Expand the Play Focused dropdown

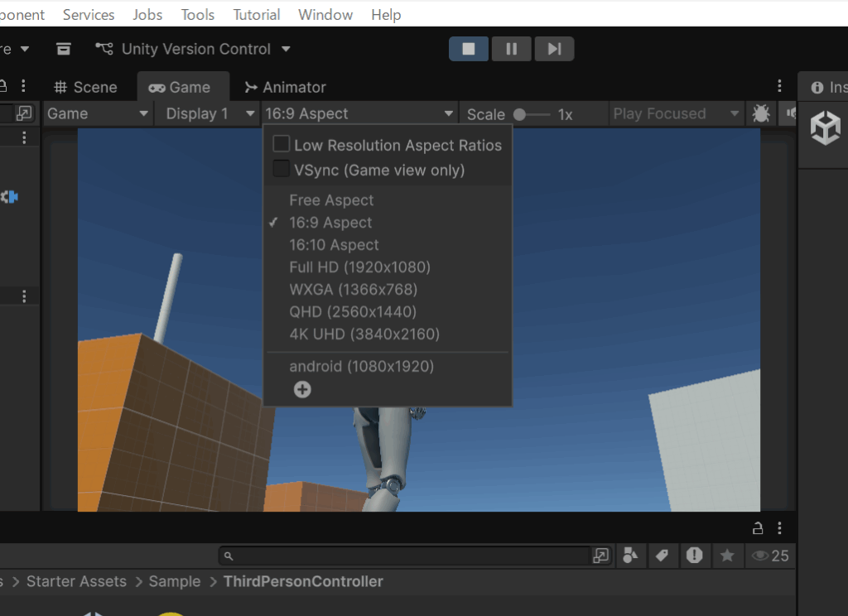click(676, 113)
